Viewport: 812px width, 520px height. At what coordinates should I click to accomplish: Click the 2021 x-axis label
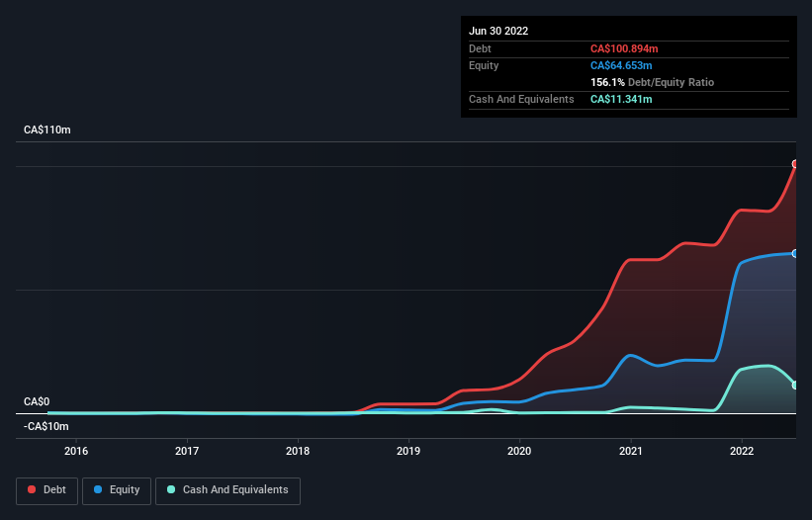631,451
